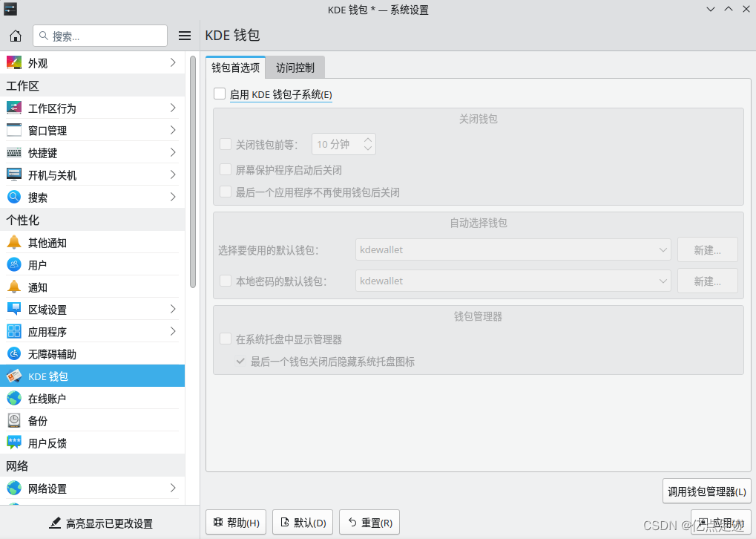This screenshot has height=539, width=756.
Task: Expand the 快捷键 chevron
Action: 173,152
